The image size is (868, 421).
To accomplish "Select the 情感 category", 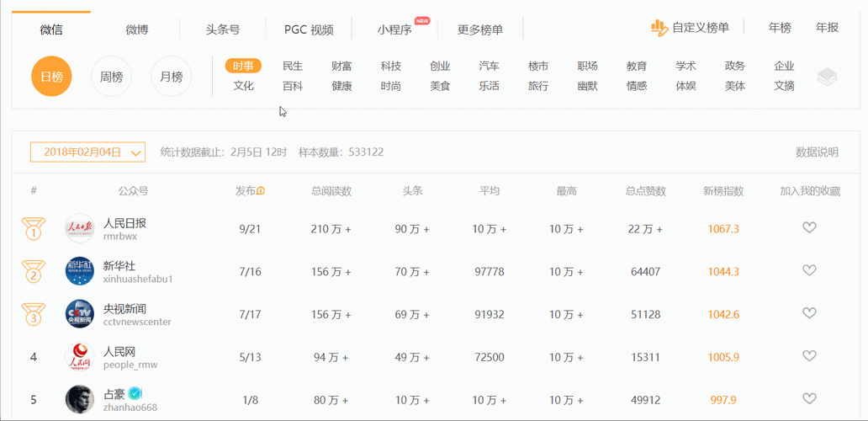I will (637, 87).
